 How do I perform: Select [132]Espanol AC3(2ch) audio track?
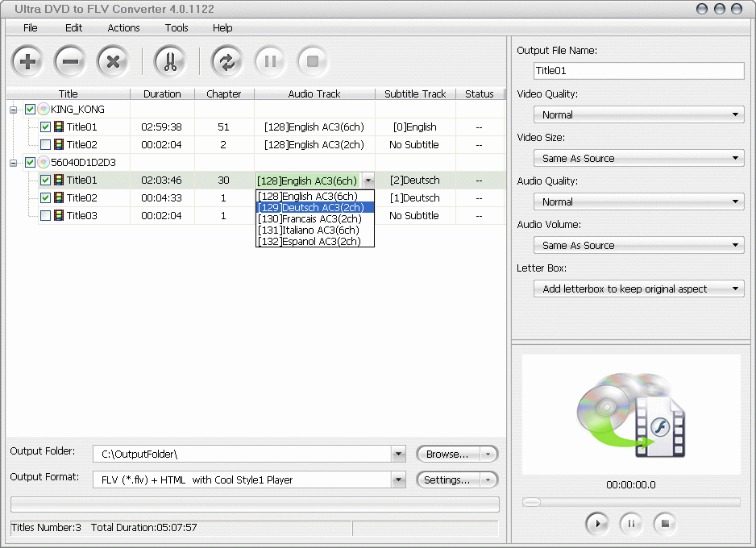click(x=315, y=242)
